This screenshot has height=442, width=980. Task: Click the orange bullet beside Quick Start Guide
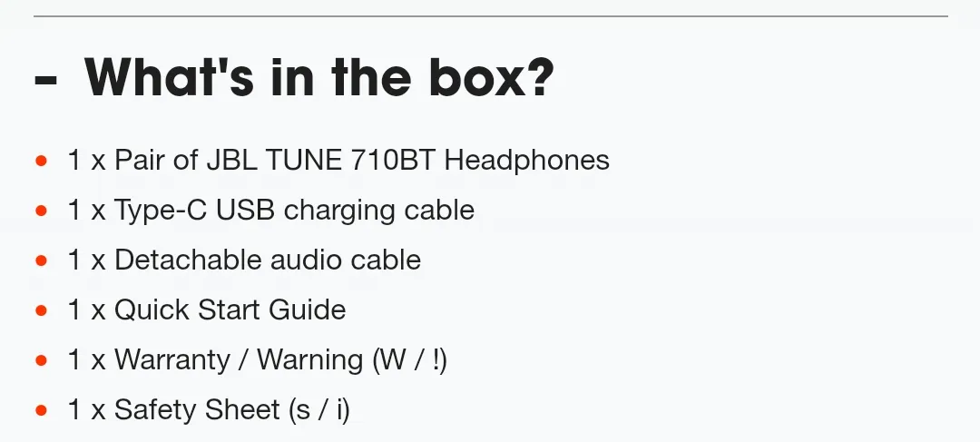tap(41, 310)
